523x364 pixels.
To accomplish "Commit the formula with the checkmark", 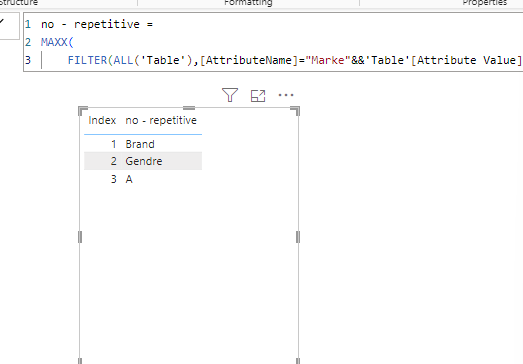I will (2, 22).
